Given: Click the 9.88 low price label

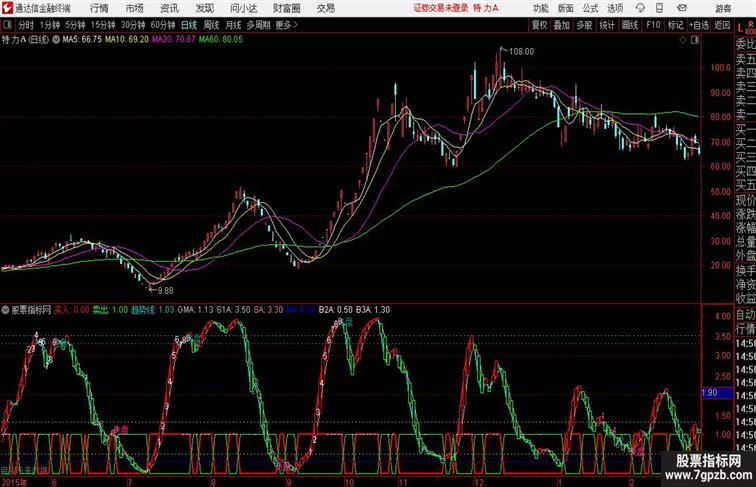Looking at the screenshot, I should 165,291.
